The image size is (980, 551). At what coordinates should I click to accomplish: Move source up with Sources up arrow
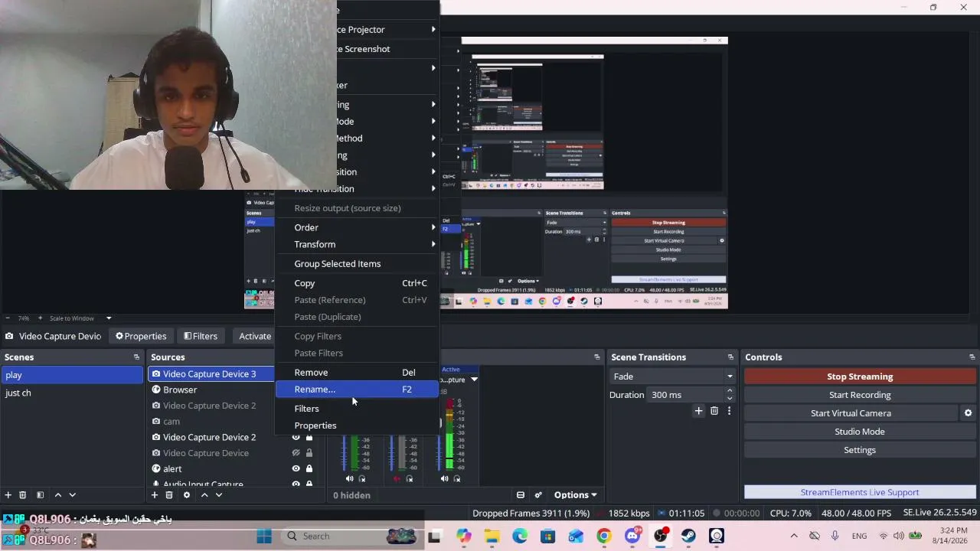click(x=204, y=495)
